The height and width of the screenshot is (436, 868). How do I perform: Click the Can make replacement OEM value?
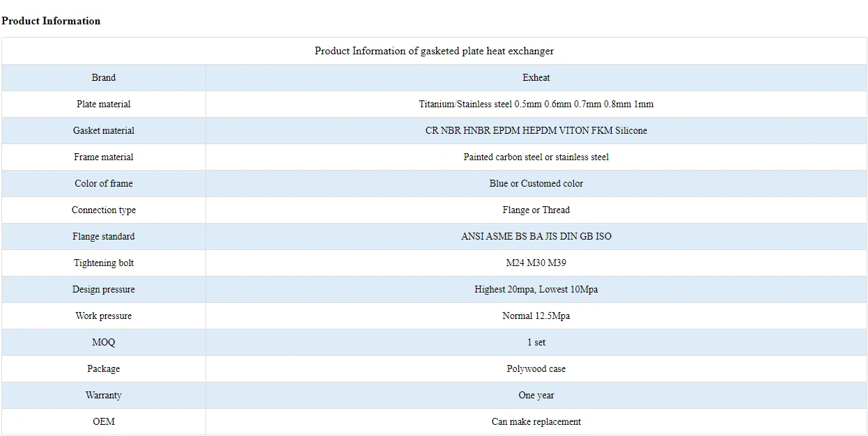coord(536,421)
